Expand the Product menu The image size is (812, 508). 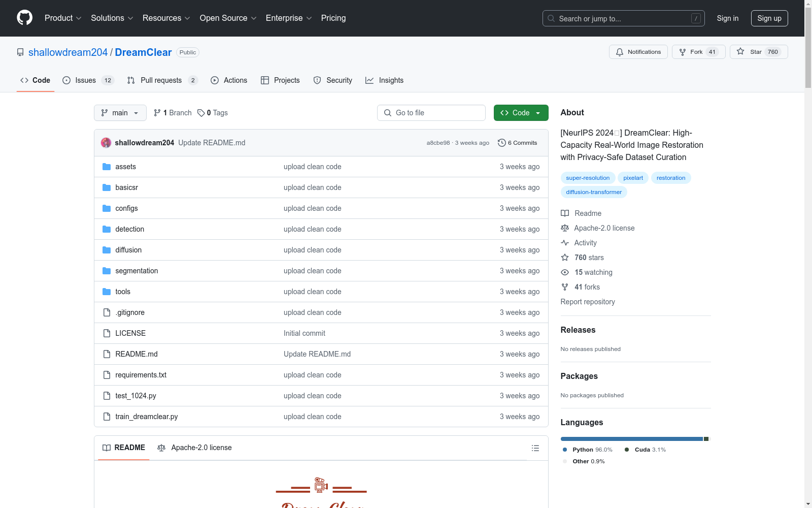click(63, 18)
